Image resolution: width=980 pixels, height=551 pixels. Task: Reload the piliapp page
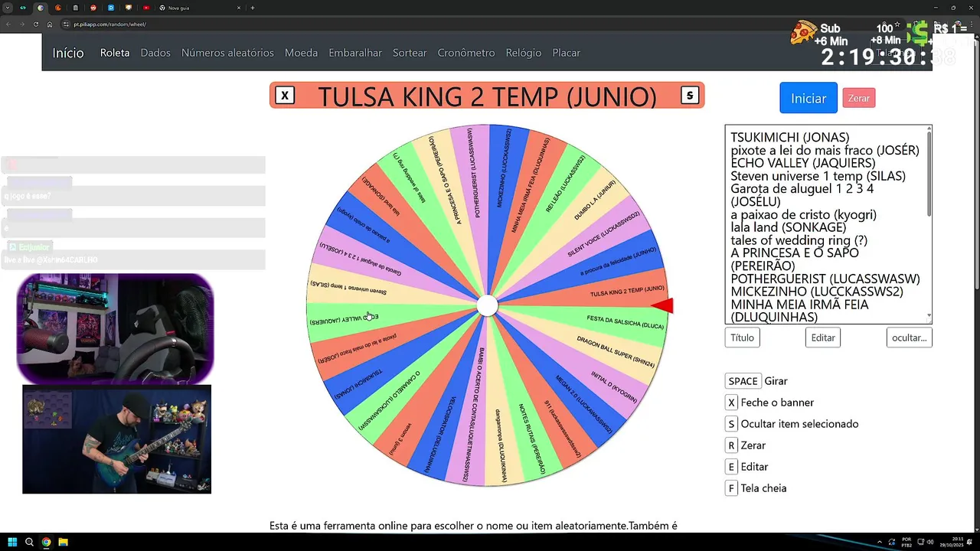pos(35,24)
